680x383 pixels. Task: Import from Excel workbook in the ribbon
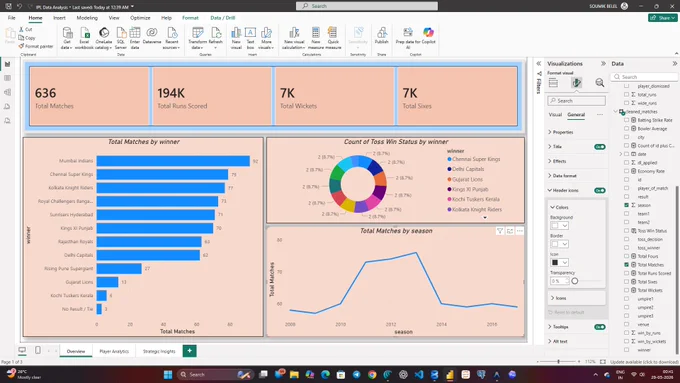[x=84, y=38]
